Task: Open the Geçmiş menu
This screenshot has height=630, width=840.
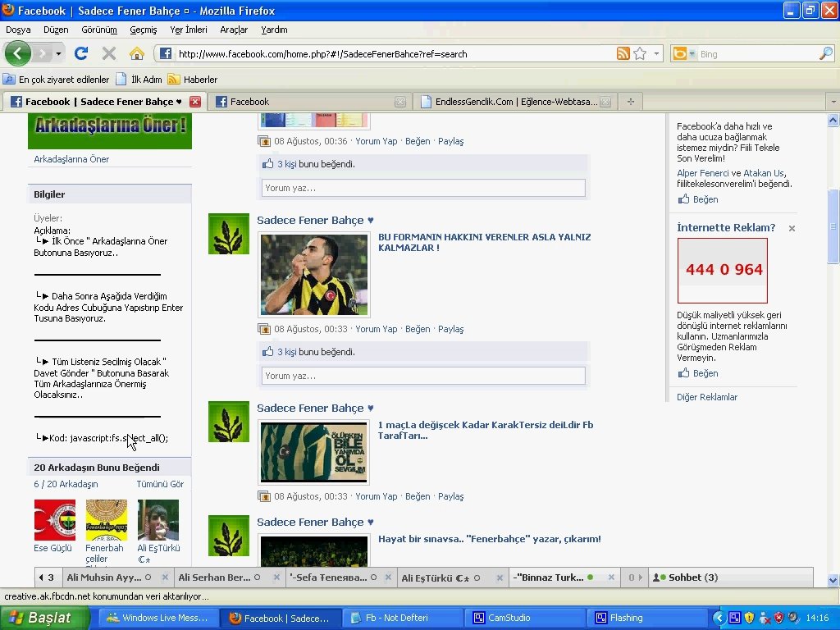Action: pyautogui.click(x=143, y=30)
